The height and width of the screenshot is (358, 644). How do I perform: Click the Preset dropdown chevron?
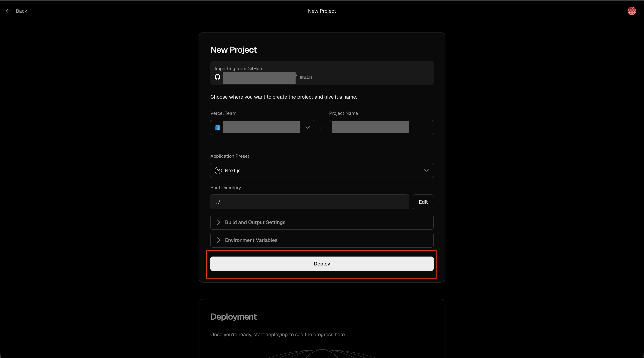426,170
